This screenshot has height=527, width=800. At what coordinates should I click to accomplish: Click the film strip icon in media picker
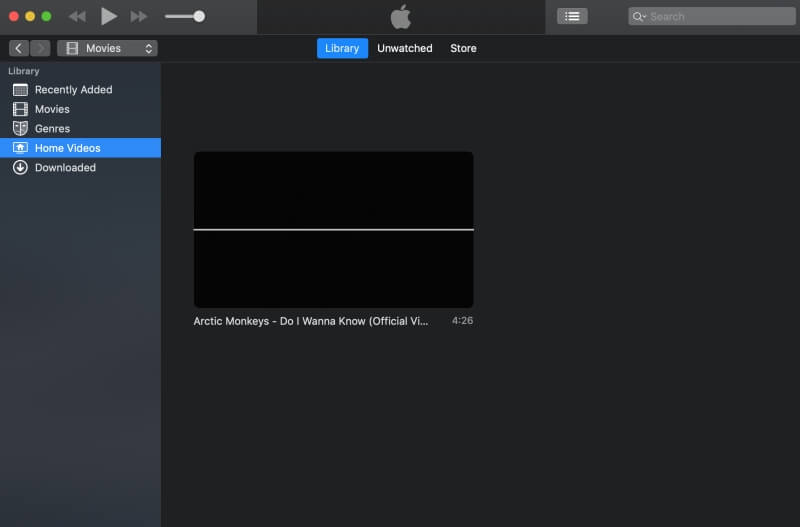point(72,48)
